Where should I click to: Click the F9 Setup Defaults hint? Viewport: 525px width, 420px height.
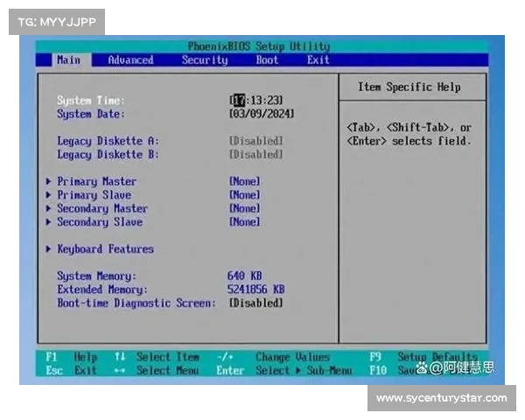[x=423, y=357]
